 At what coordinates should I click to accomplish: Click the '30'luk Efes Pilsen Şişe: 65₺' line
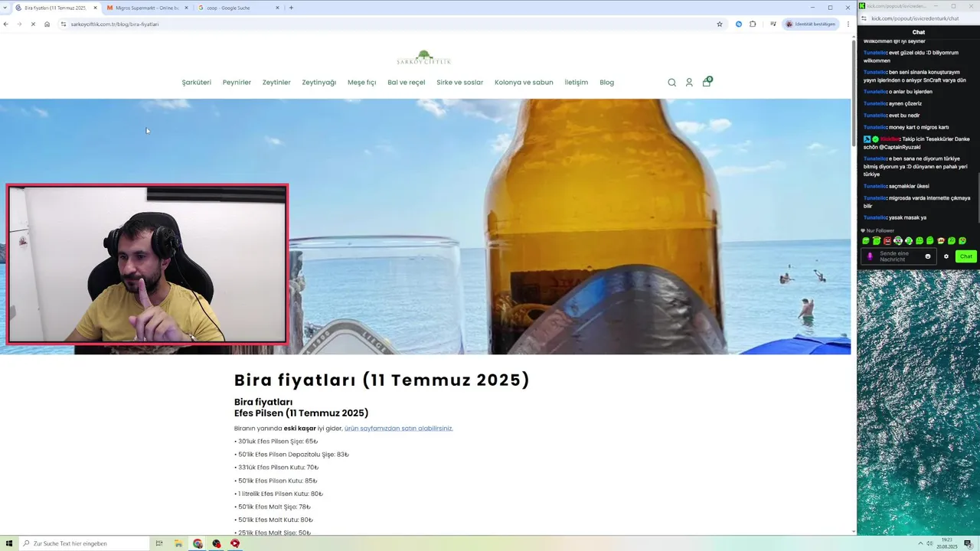click(x=276, y=442)
